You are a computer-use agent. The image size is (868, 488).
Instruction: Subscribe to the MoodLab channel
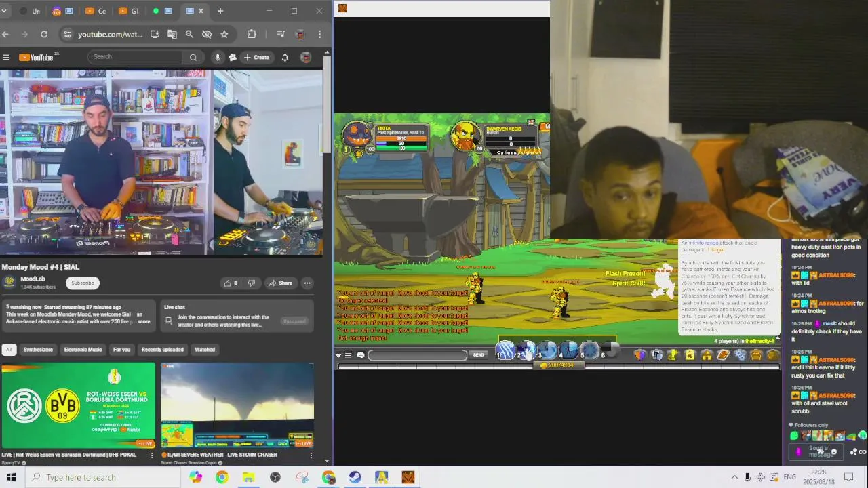pos(83,283)
